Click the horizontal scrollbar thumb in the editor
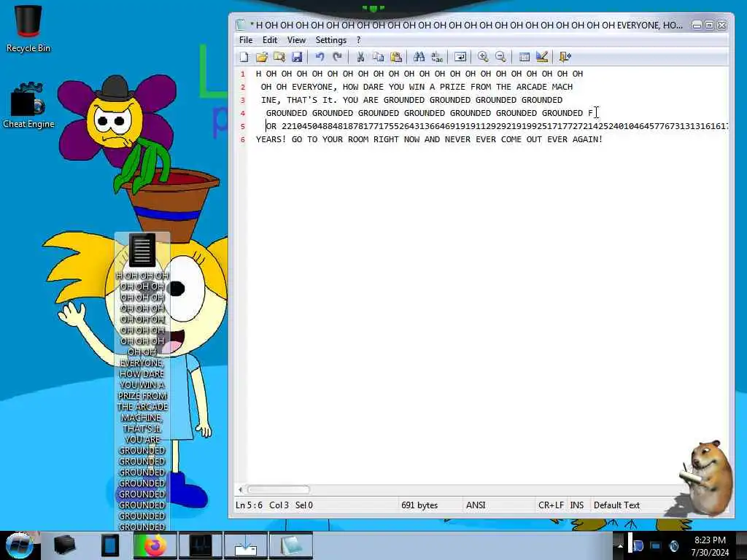Screen dimensions: 747x560 coord(279,489)
